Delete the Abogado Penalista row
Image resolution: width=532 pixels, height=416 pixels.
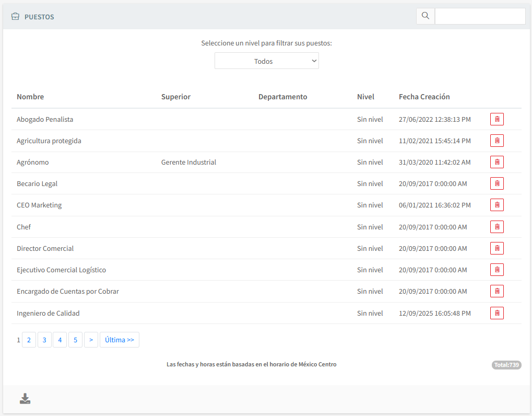click(496, 119)
